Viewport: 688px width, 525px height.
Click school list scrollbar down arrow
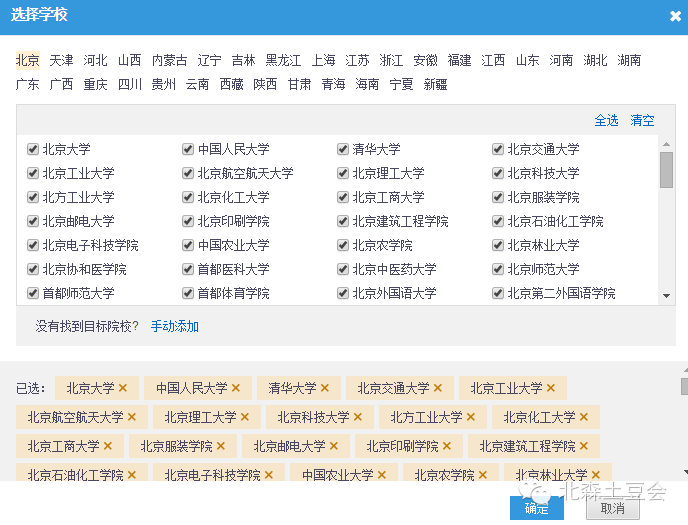666,296
